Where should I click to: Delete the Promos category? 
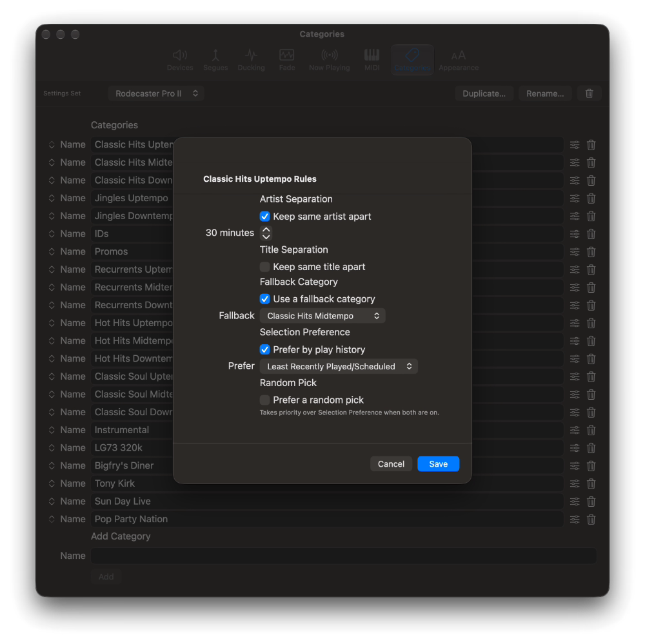591,251
